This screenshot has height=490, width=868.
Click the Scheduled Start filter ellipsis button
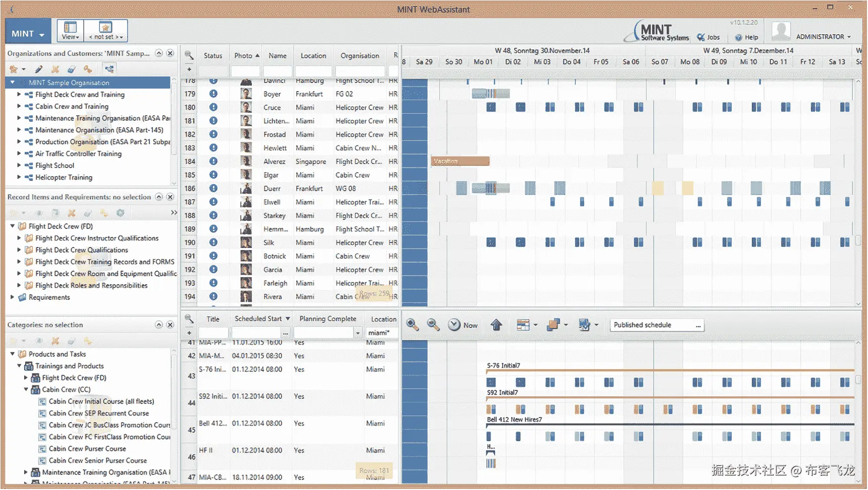[x=286, y=333]
